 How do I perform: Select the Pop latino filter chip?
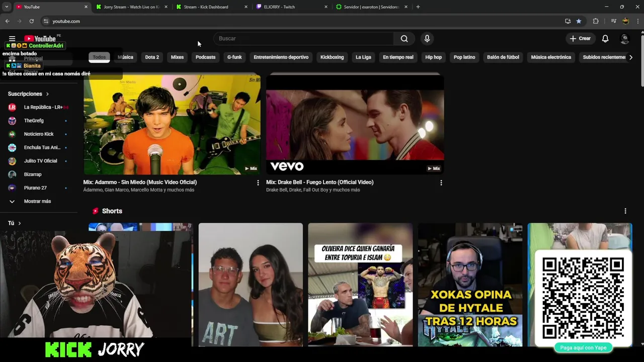click(x=464, y=57)
